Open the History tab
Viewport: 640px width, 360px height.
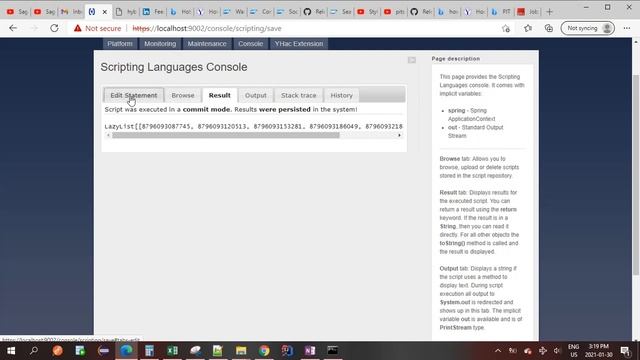pos(341,96)
